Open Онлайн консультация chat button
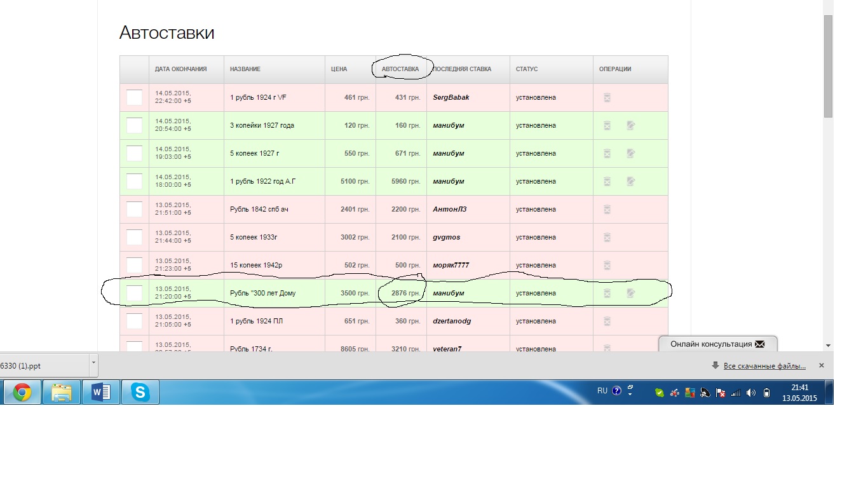 [x=717, y=344]
